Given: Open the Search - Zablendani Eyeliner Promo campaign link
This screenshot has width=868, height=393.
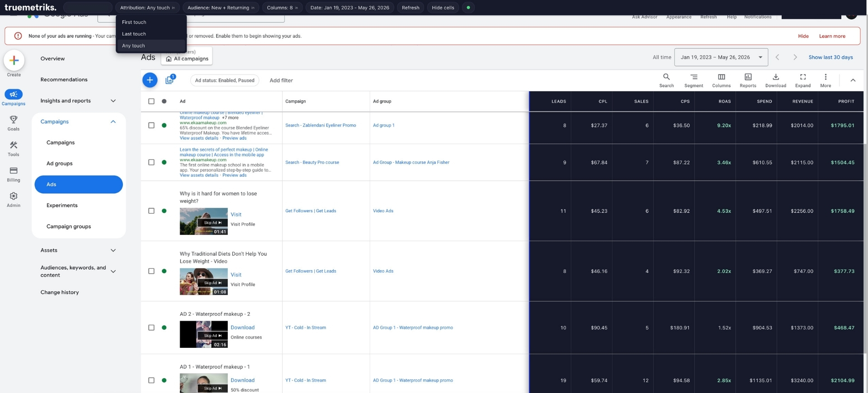Looking at the screenshot, I should coord(321,125).
